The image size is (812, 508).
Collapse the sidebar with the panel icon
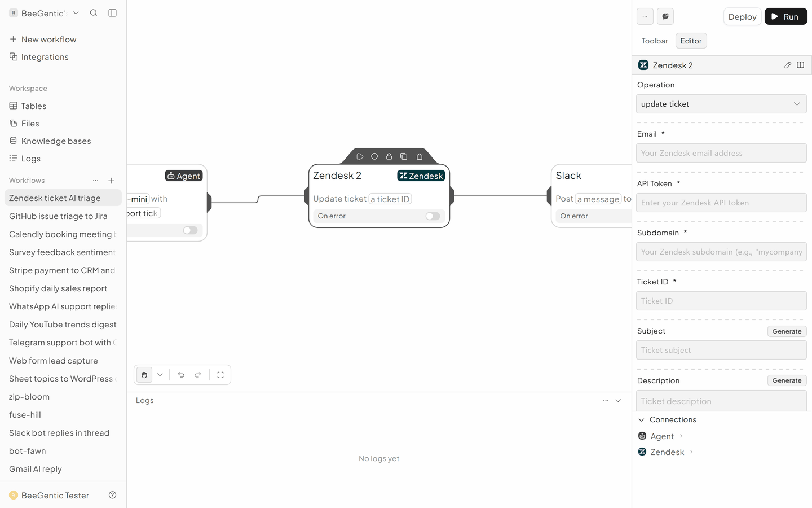(x=113, y=13)
